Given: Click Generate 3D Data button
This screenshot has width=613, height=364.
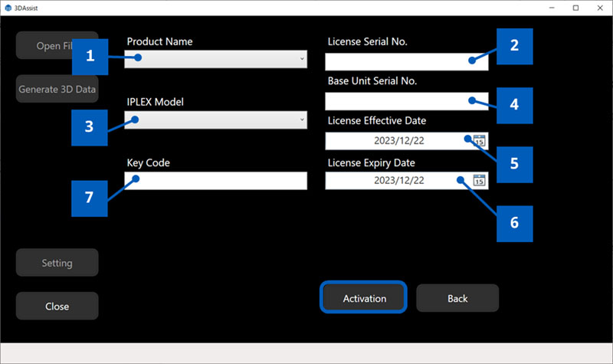Looking at the screenshot, I should pyautogui.click(x=57, y=89).
